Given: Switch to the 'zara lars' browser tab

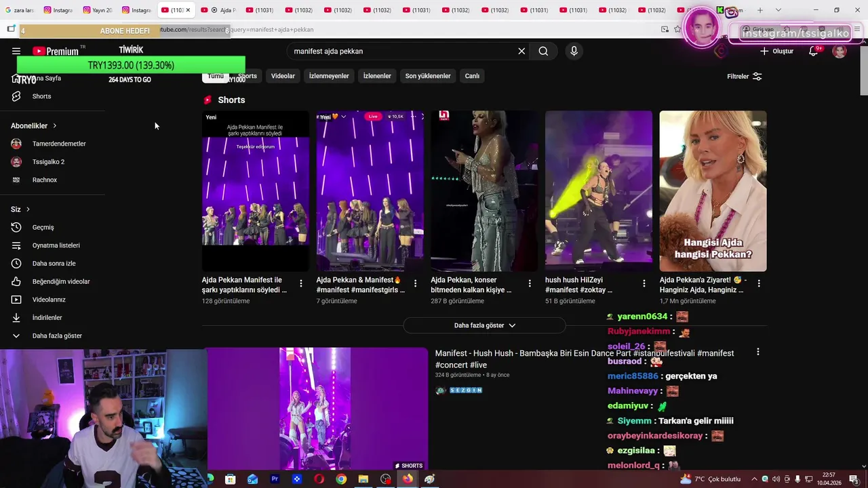Looking at the screenshot, I should point(20,10).
